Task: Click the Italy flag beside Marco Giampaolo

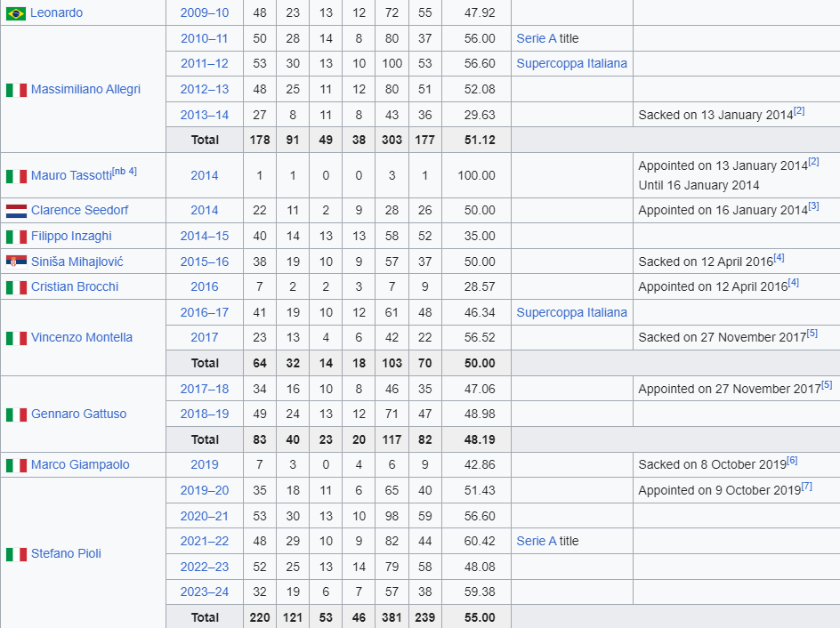Action: click(16, 465)
